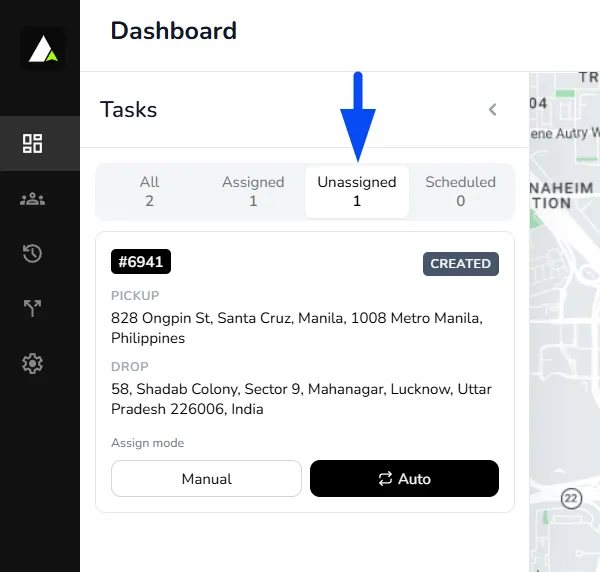The image size is (600, 572).
Task: Open the team members sidebar icon
Action: (33, 199)
